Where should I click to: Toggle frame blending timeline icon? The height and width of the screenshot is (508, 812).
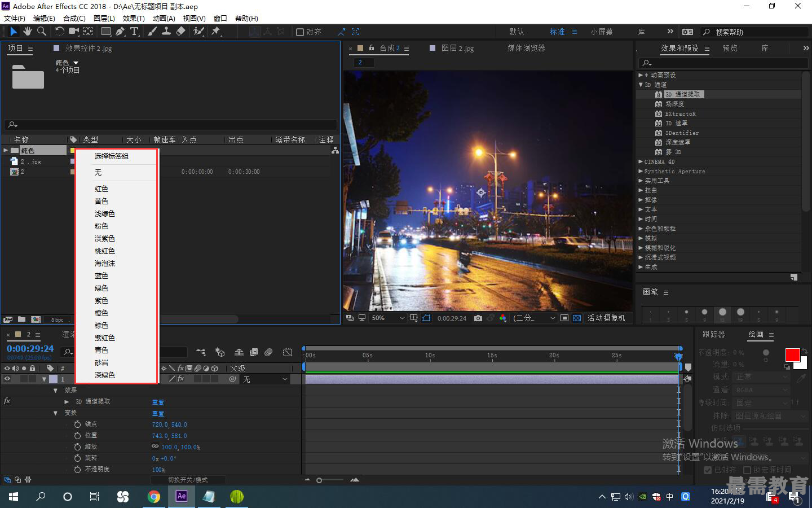(254, 352)
